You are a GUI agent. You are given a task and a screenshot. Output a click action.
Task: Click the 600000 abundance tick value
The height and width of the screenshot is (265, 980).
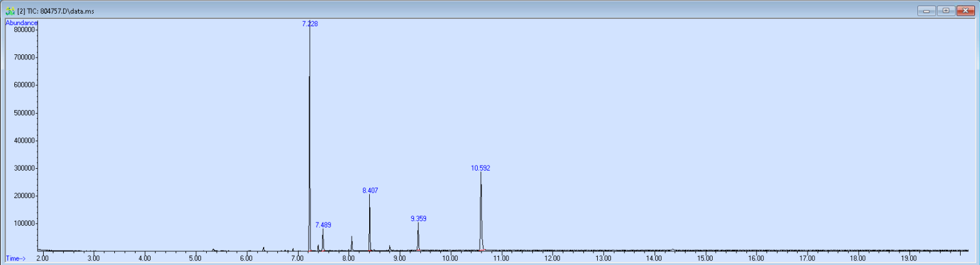point(24,85)
